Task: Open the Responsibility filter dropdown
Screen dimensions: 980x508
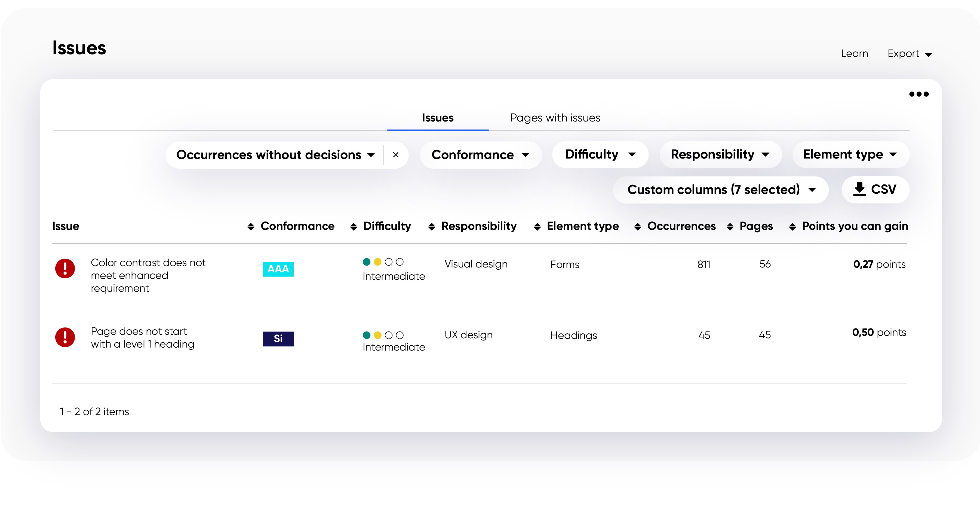Action: pyautogui.click(x=720, y=155)
